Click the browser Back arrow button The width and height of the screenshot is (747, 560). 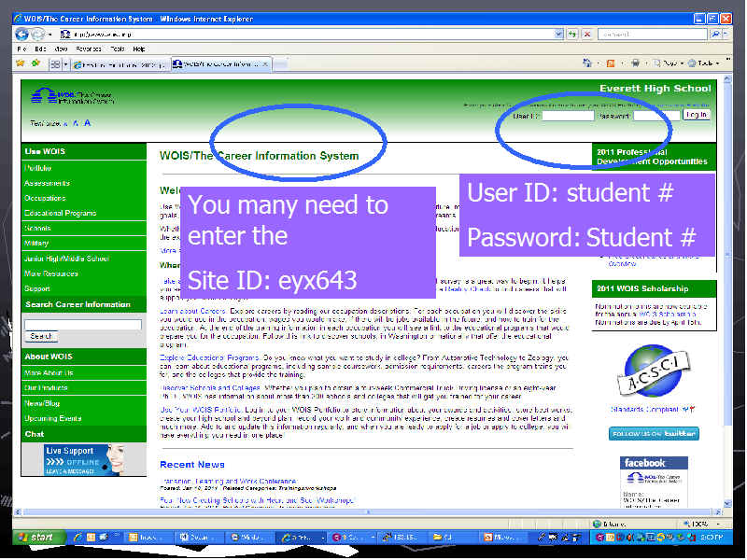[x=21, y=35]
